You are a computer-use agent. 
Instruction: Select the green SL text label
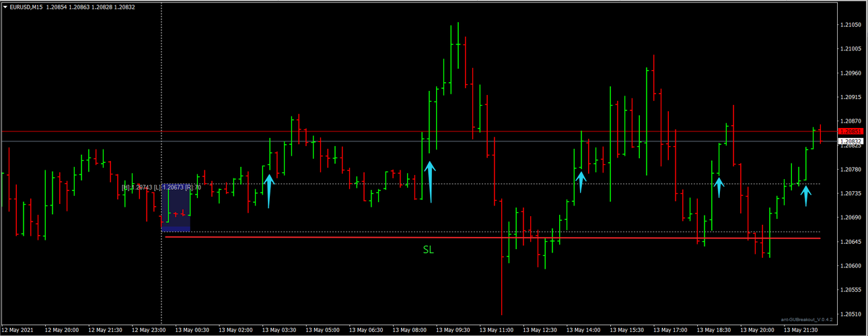pos(429,250)
